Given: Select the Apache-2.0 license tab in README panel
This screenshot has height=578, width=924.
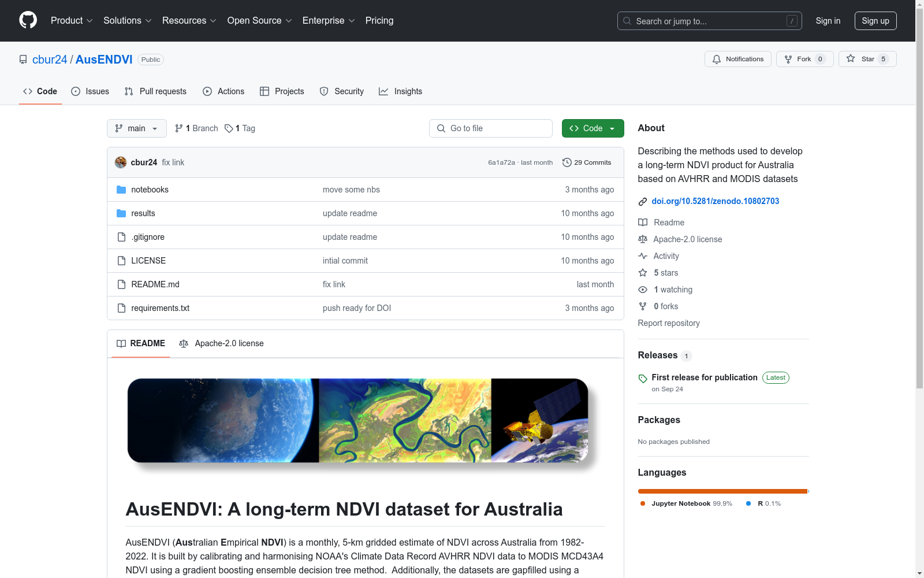Looking at the screenshot, I should pyautogui.click(x=222, y=343).
